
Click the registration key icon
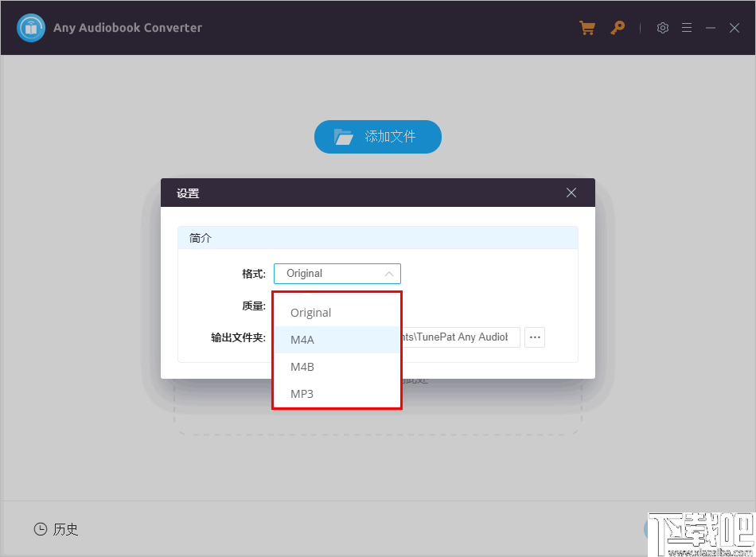coord(618,27)
